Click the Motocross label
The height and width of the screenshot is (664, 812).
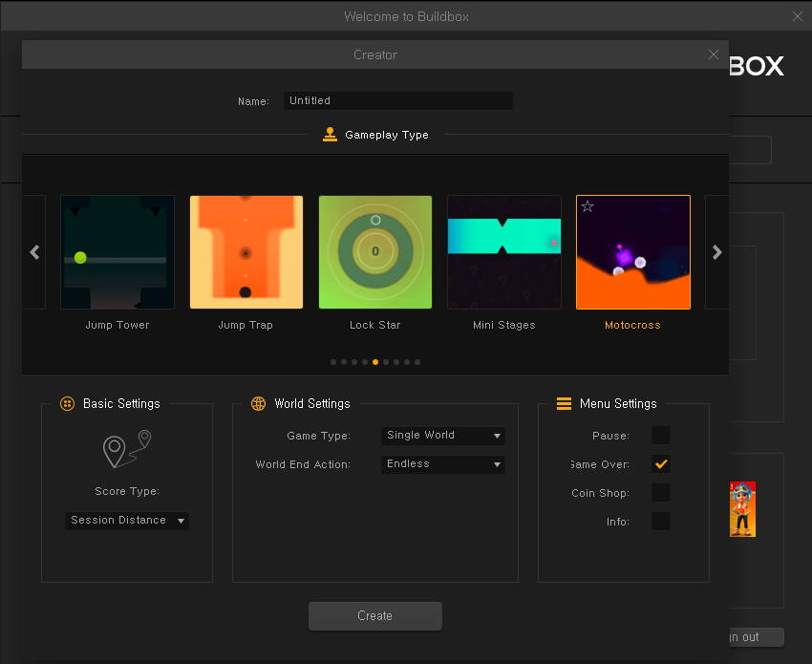click(x=632, y=325)
